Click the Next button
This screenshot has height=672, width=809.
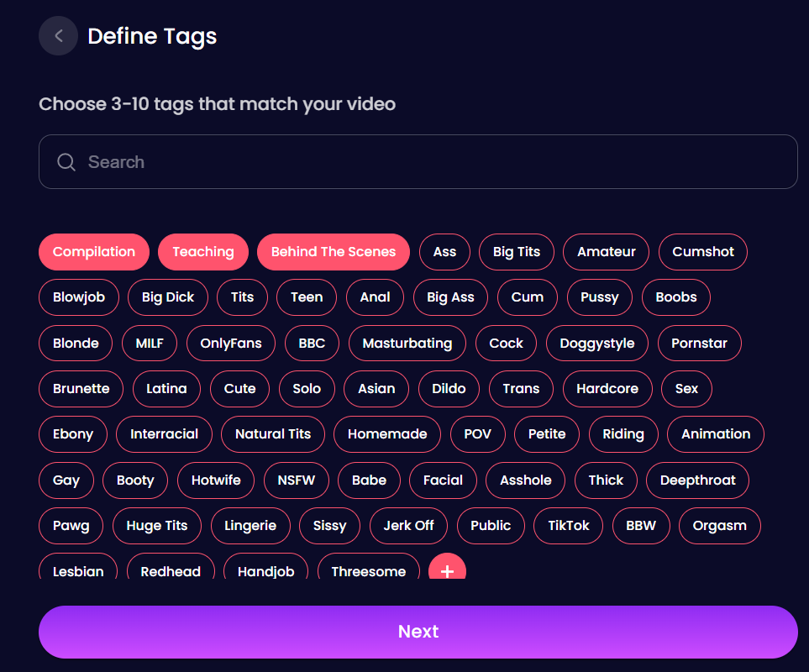pos(418,632)
